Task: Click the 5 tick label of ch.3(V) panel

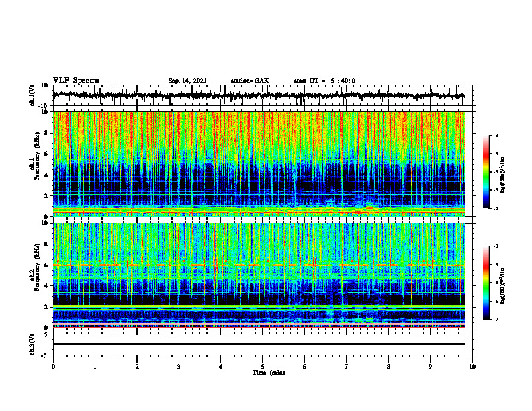Action: (47, 334)
